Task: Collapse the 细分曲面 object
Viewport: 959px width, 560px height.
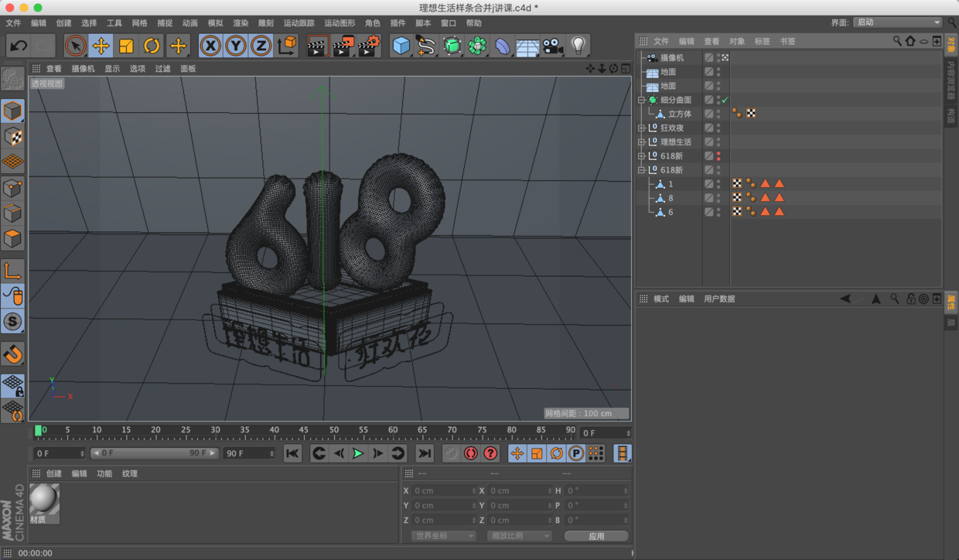Action: pos(641,101)
